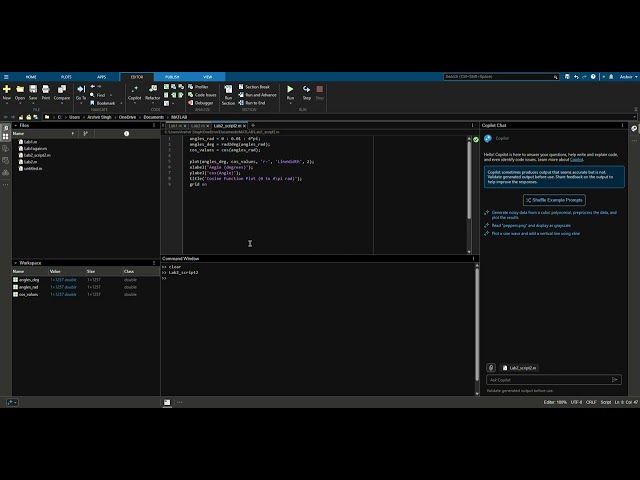The height and width of the screenshot is (480, 640).
Task: Switch to the APPS tab
Action: 102,77
